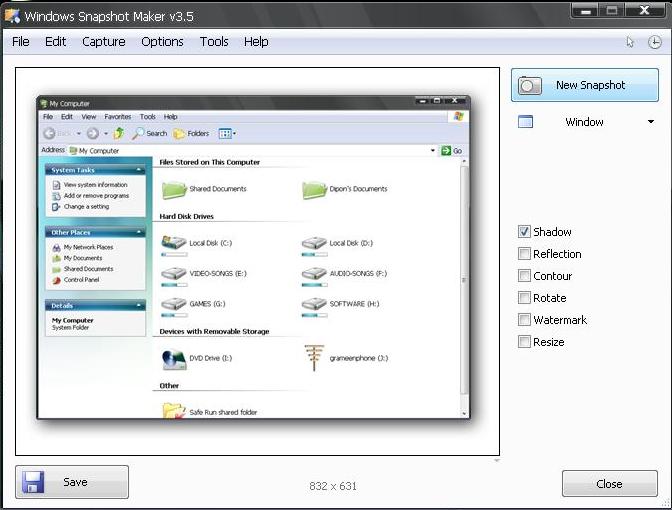Click Add or remove programs link
The width and height of the screenshot is (672, 510).
tap(96, 195)
